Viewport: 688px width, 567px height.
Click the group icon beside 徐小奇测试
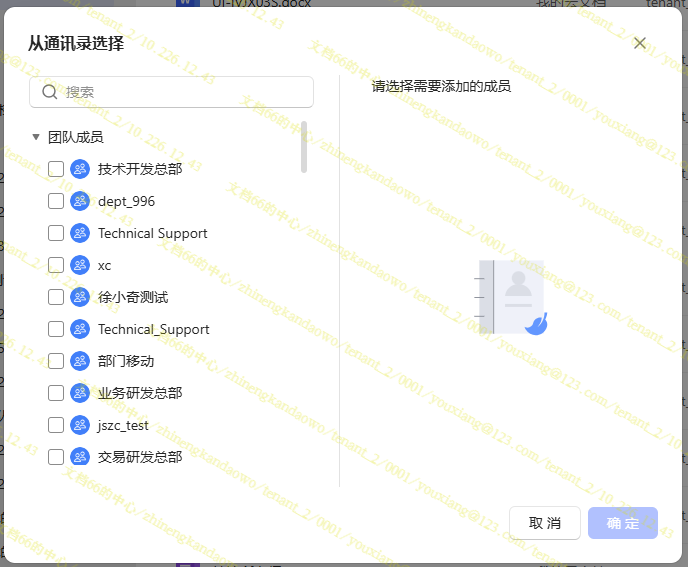(x=80, y=297)
